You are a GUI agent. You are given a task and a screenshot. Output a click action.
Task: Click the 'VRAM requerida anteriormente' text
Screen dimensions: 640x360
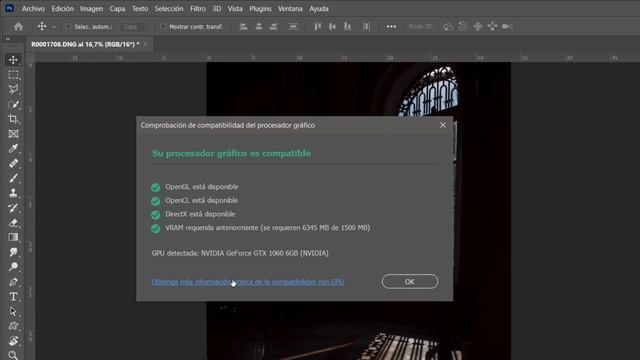pyautogui.click(x=268, y=228)
